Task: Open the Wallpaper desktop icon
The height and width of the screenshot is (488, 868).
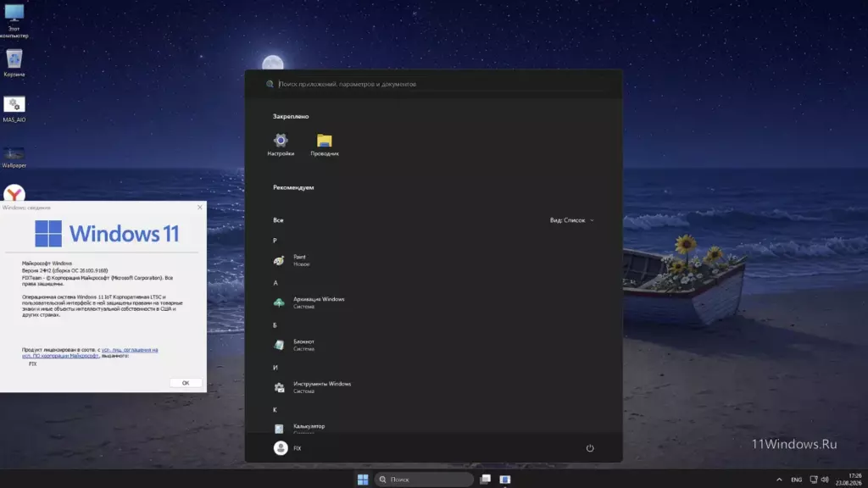Action: tap(14, 157)
